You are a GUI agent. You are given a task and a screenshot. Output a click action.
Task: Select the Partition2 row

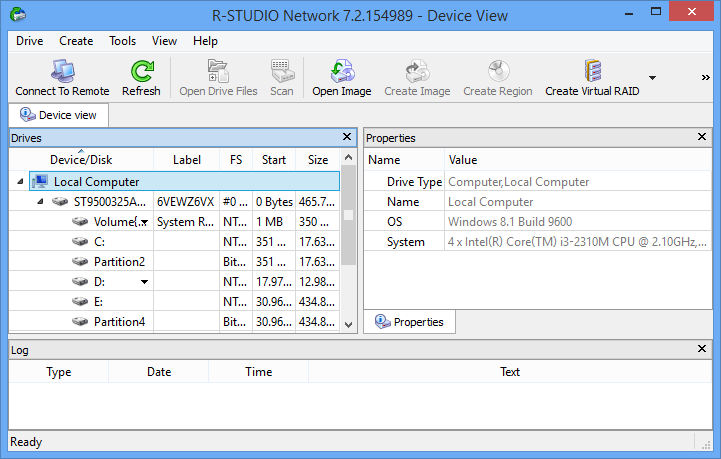pos(174,262)
